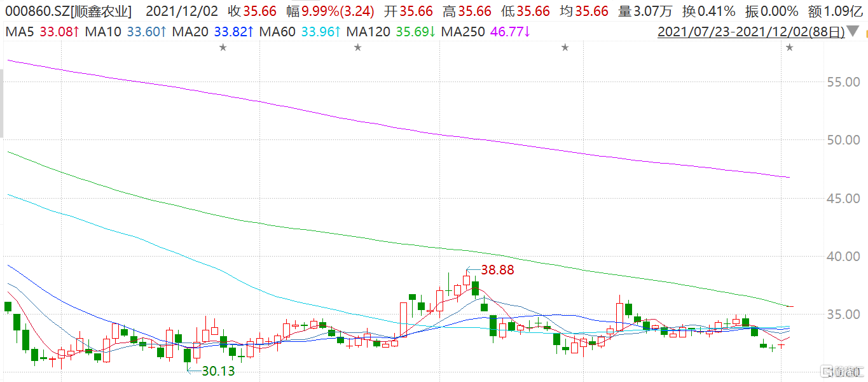Viewport: 868px width, 382px height.
Task: Click the last star marker at chart's right edge
Action: click(x=790, y=47)
